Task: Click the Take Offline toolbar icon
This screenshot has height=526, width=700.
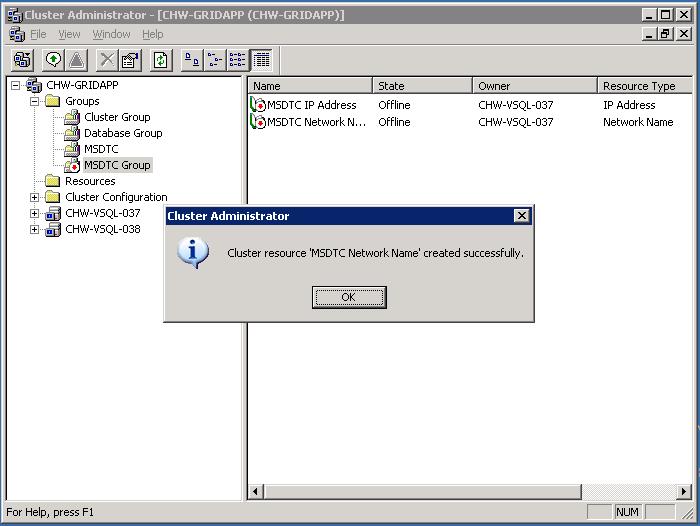Action: 77,60
